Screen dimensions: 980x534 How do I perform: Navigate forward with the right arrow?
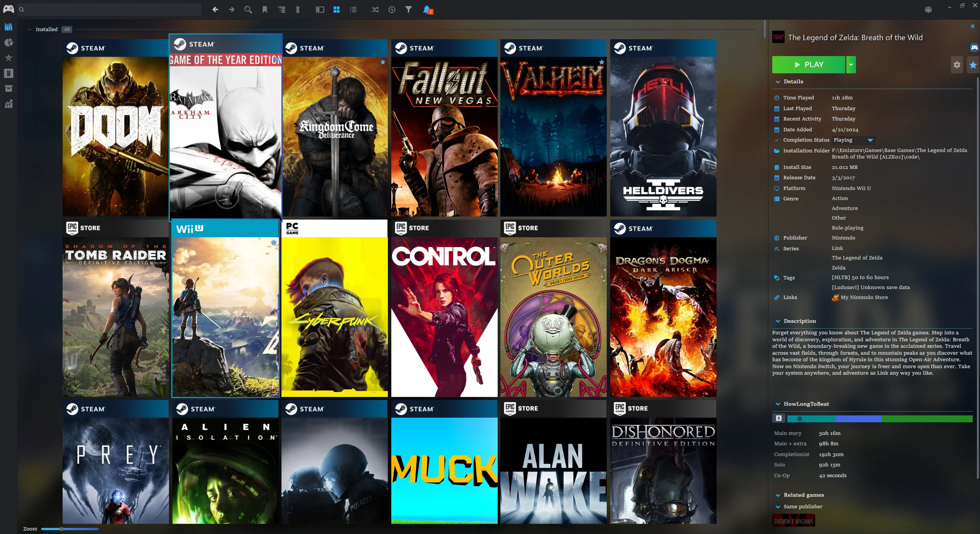tap(232, 10)
